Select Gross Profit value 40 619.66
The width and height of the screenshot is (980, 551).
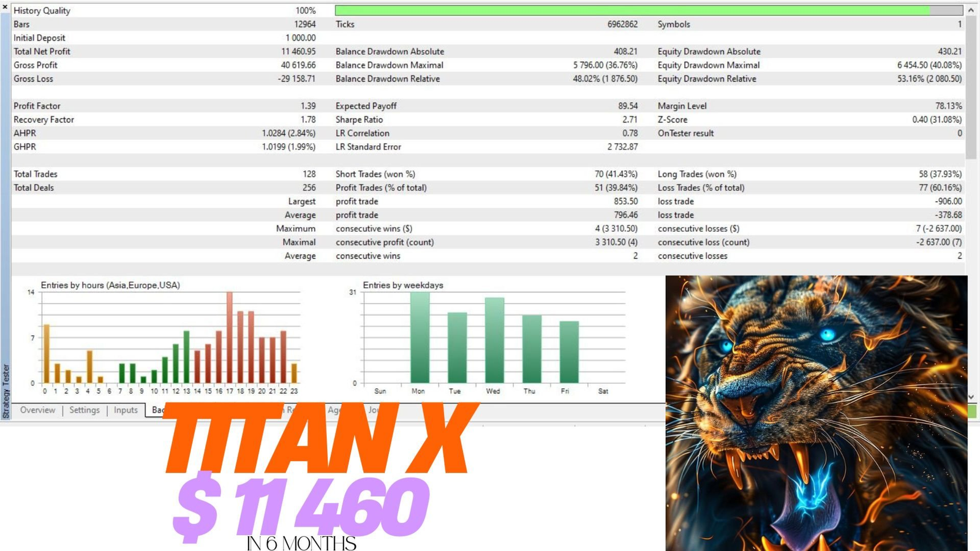pos(299,65)
